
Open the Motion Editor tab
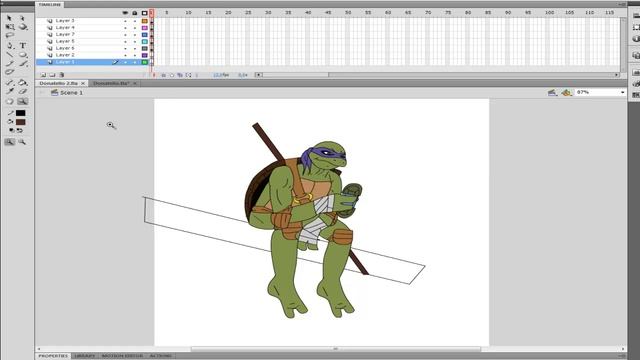(122, 356)
